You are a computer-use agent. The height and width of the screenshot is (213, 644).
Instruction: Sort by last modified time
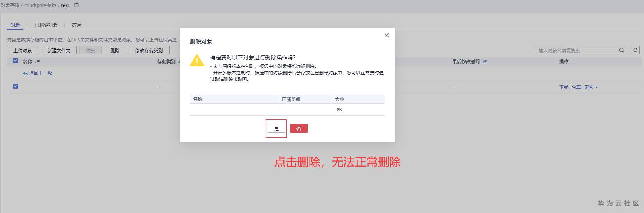485,61
